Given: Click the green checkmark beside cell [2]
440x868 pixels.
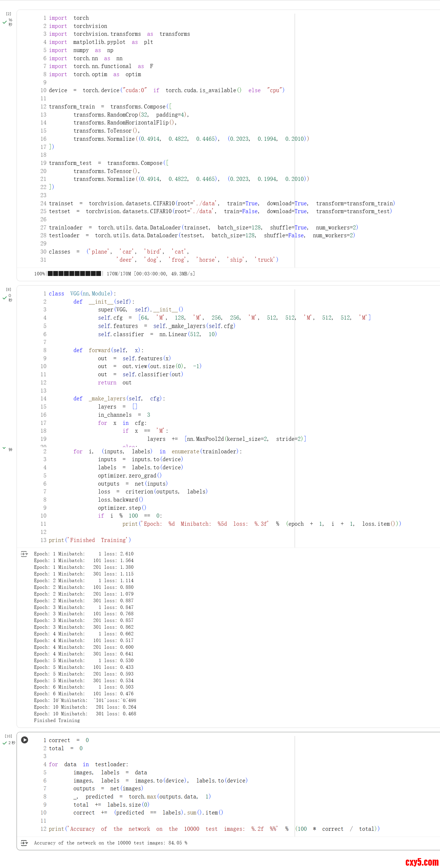Looking at the screenshot, I should tap(4, 22).
